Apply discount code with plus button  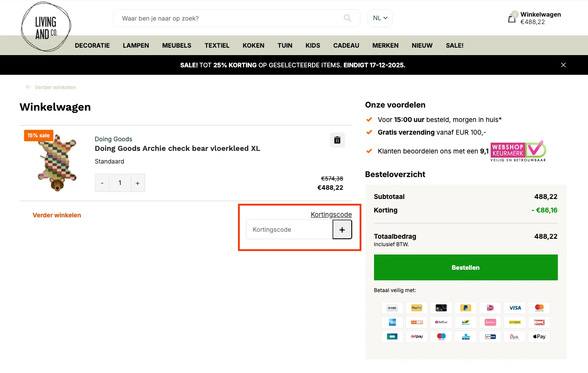342,230
